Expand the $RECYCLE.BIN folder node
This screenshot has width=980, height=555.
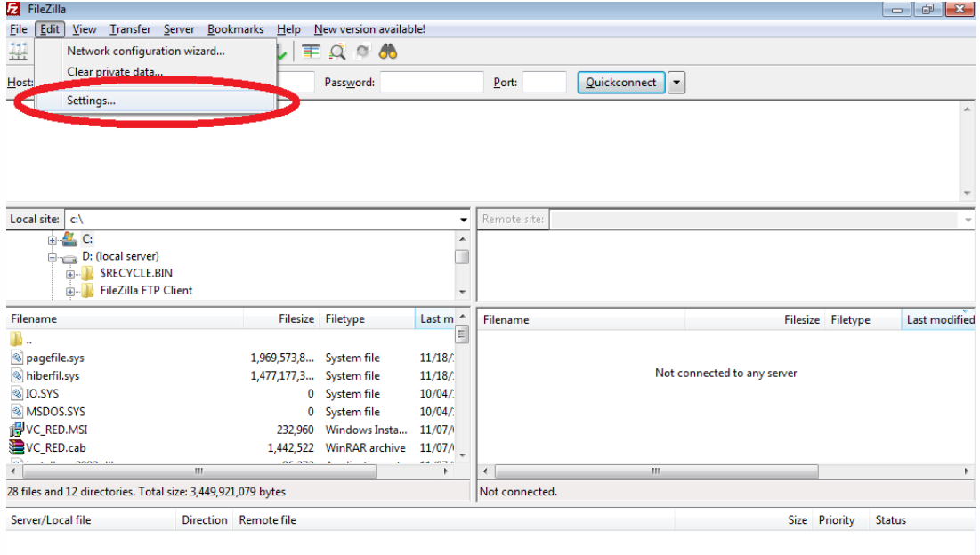(70, 274)
